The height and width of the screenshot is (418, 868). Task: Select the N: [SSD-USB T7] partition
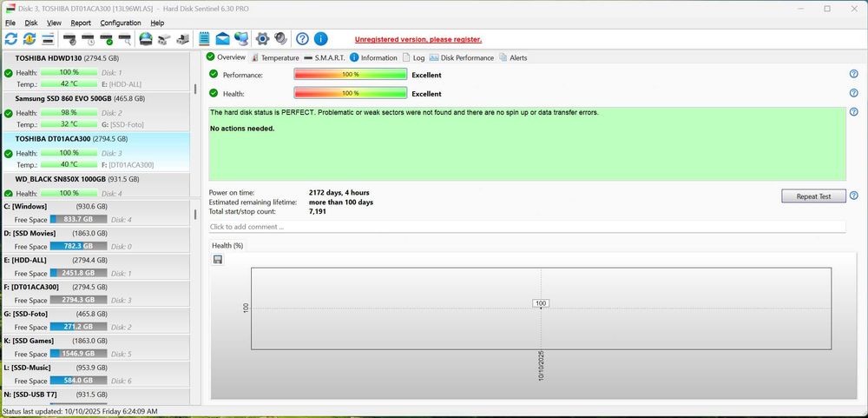96,396
